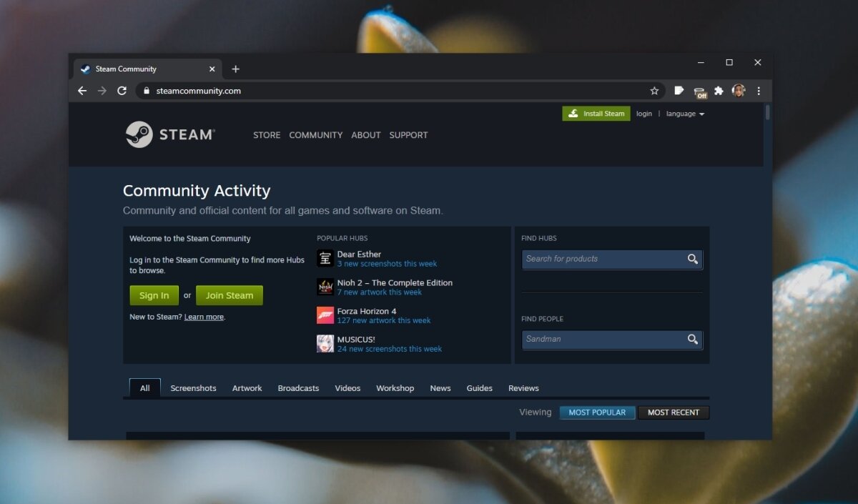The height and width of the screenshot is (504, 858).
Task: Bookmark the page with the star icon
Action: [654, 91]
